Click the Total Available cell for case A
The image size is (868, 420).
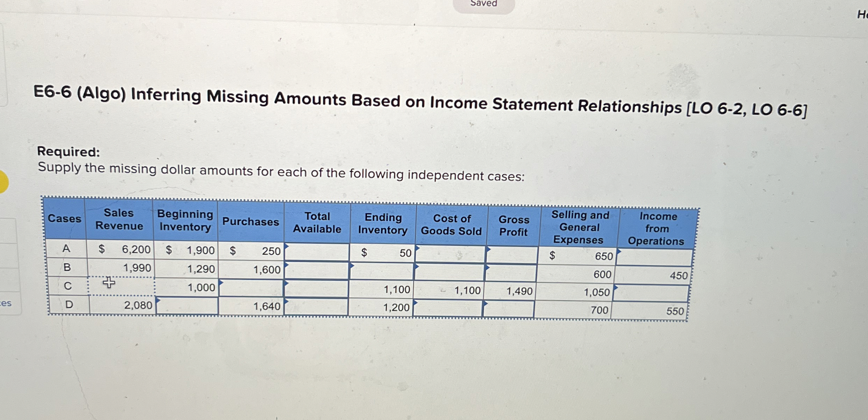(317, 252)
